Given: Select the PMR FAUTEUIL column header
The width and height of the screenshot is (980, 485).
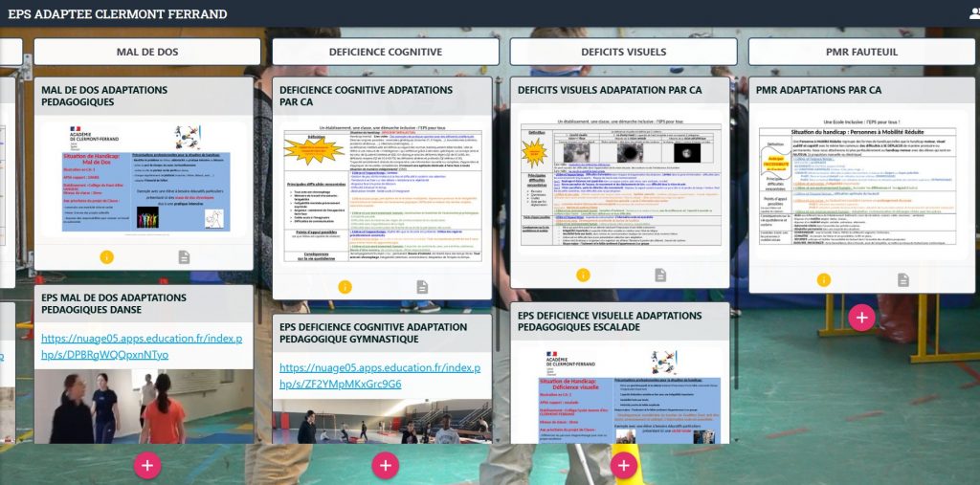Looking at the screenshot, I should [861, 52].
